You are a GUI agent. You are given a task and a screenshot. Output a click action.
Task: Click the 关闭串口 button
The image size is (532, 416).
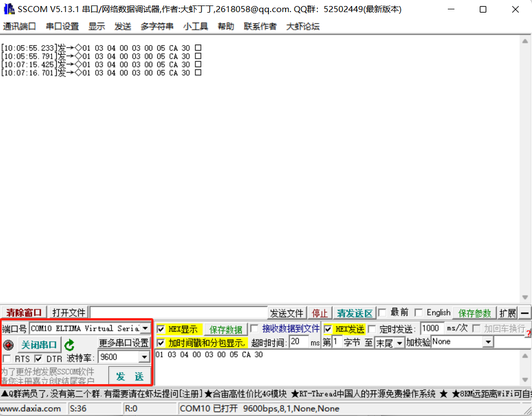[39, 345]
